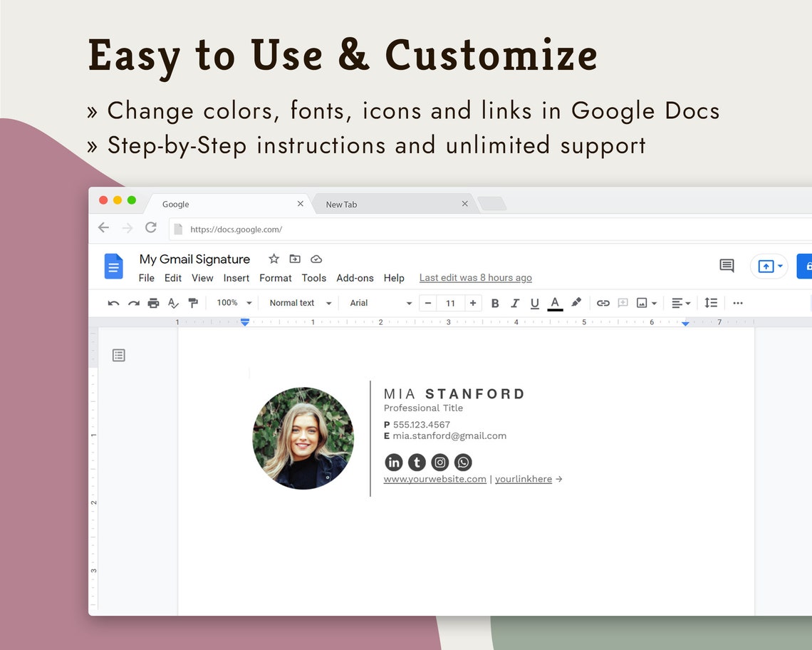Select the Paint format tool
The image size is (812, 650).
coord(193,303)
